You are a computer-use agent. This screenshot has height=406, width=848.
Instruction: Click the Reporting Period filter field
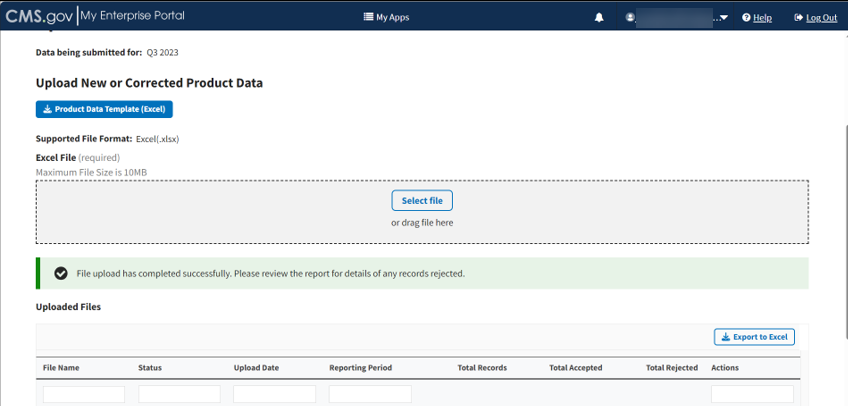coord(370,394)
